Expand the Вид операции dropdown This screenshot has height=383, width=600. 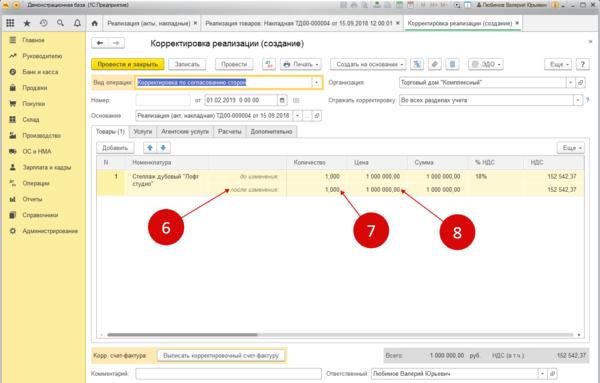click(316, 82)
